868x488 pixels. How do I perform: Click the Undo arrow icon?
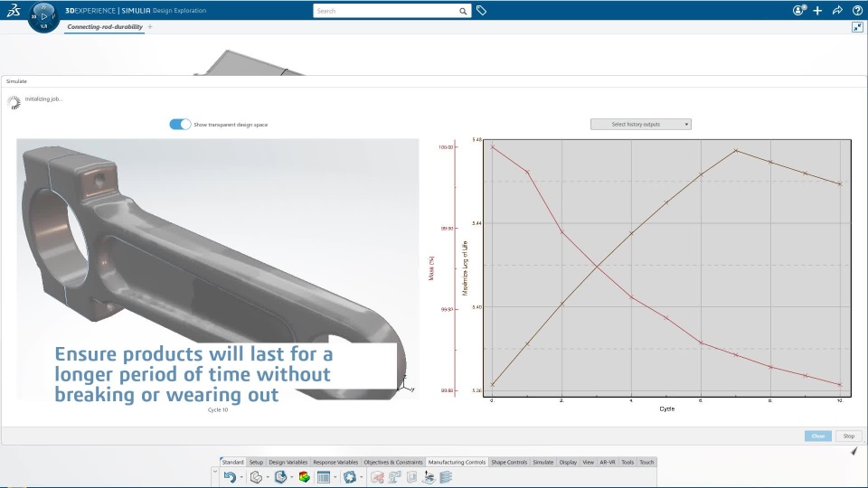coord(230,477)
